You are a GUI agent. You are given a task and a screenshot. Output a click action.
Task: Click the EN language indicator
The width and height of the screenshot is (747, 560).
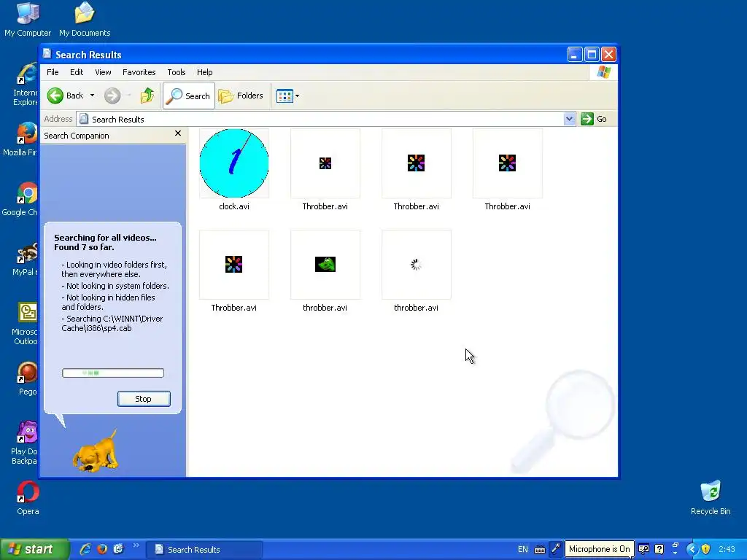(522, 550)
